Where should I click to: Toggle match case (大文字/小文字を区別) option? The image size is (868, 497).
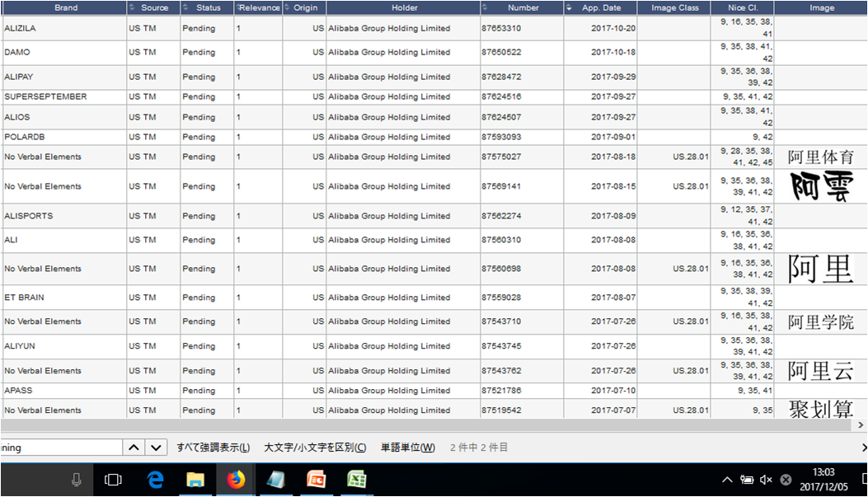pos(315,448)
